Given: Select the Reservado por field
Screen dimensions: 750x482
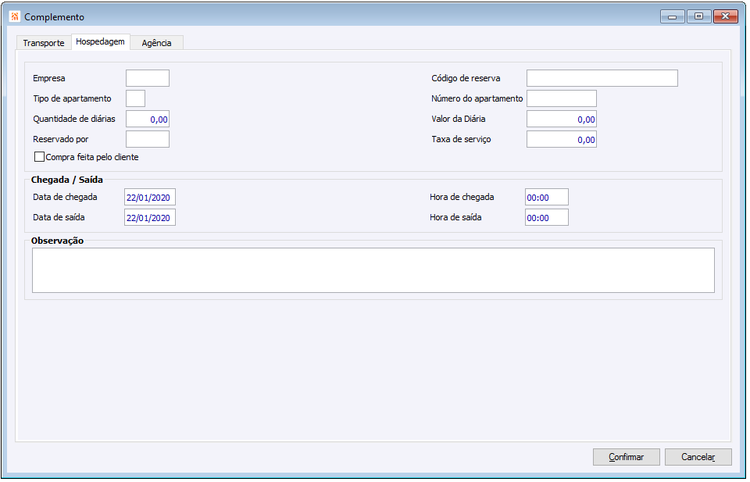Looking at the screenshot, I should pos(148,139).
